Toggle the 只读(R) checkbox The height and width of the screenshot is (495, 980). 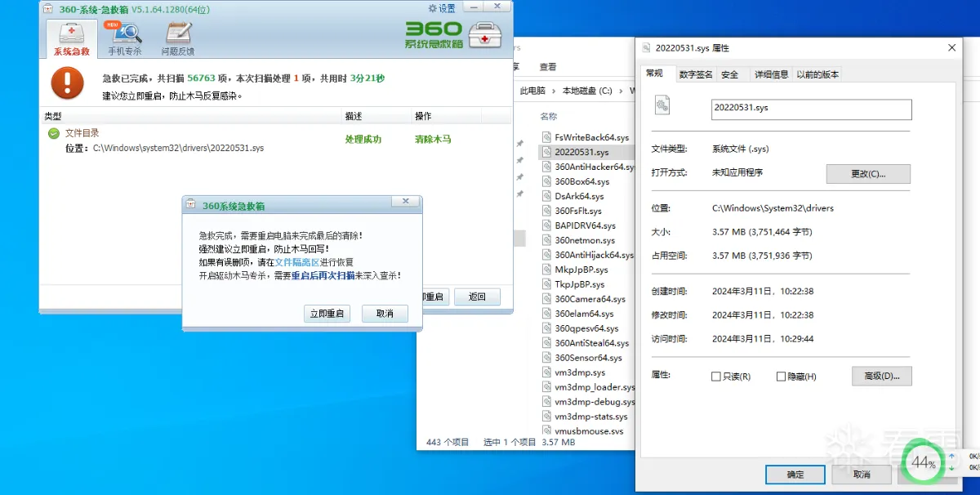coord(716,377)
